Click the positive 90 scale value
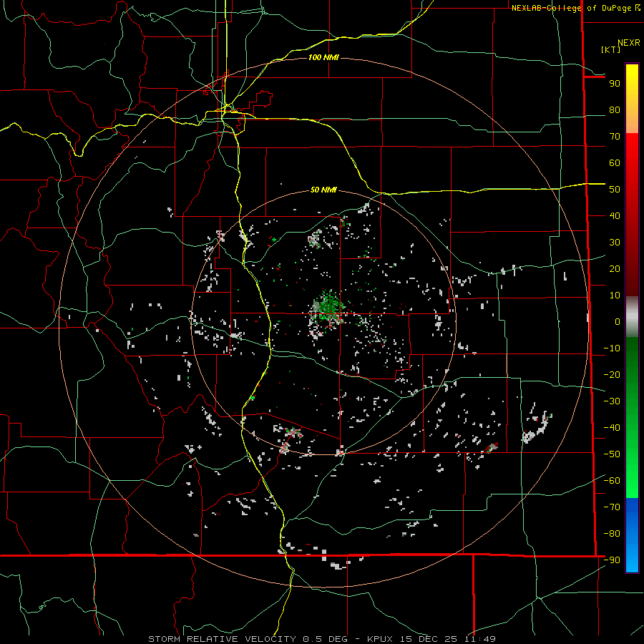The image size is (644, 644). click(x=615, y=84)
